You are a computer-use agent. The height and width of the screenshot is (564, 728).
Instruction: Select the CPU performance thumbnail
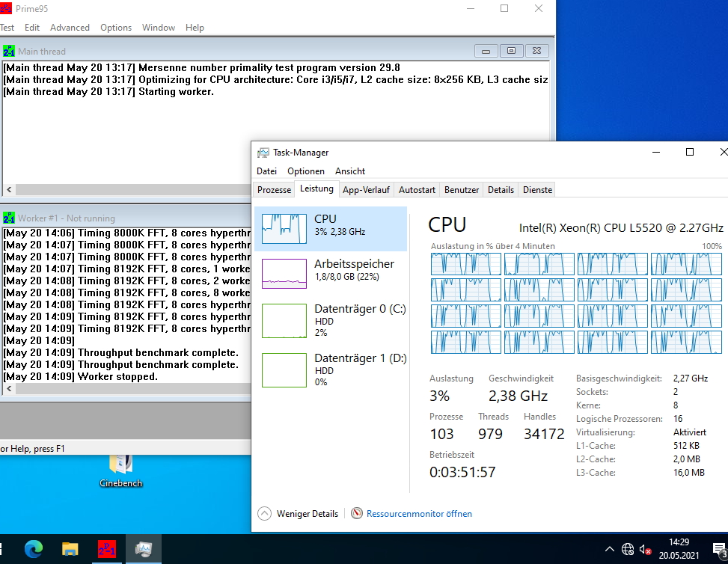click(284, 229)
